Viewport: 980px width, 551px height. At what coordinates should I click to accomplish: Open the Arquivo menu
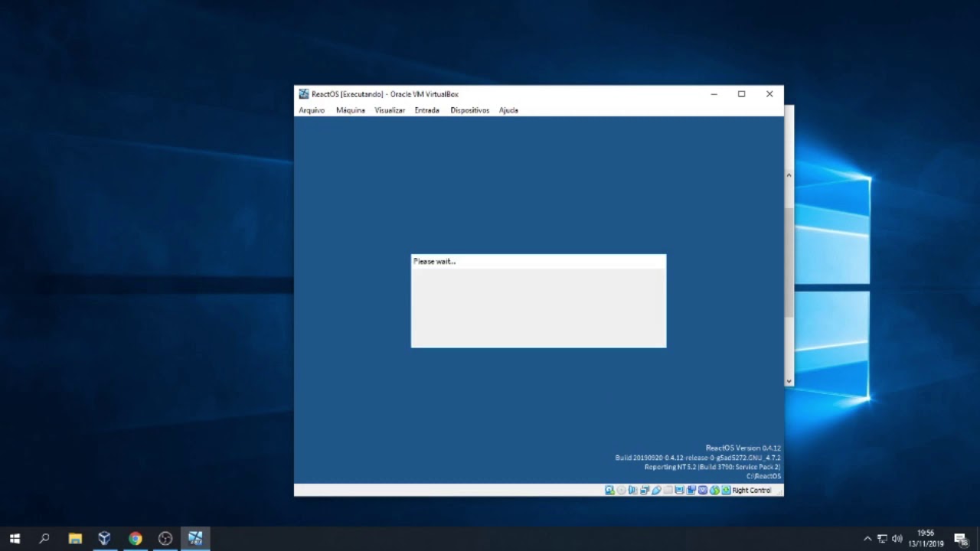pos(312,110)
